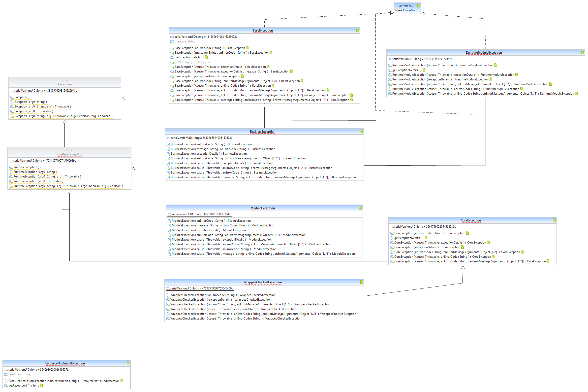
Task: Click the note icon after CoreException(exceptionDetails) constructor
Action: 463,247
